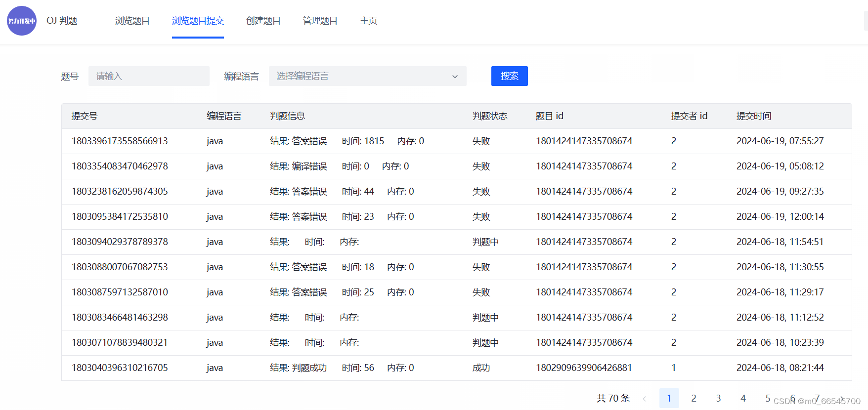Select submission 1803040396310216705
The image size is (868, 410).
[120, 368]
